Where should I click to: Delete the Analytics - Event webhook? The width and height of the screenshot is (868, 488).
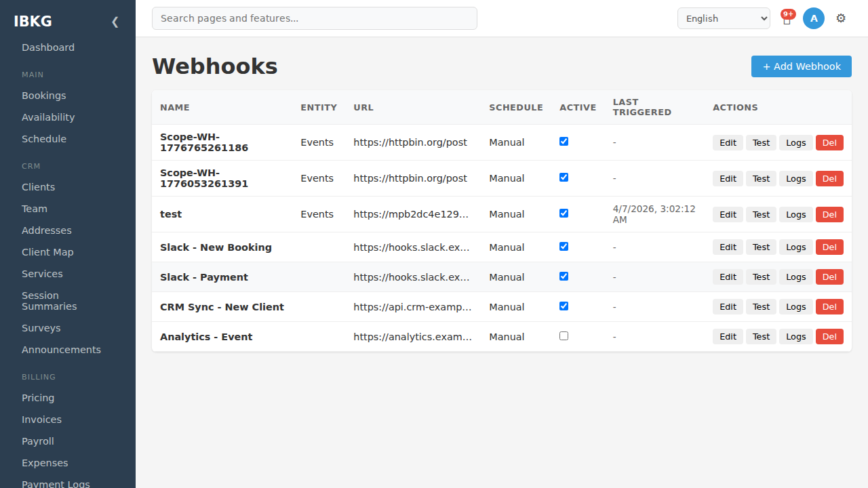click(829, 336)
